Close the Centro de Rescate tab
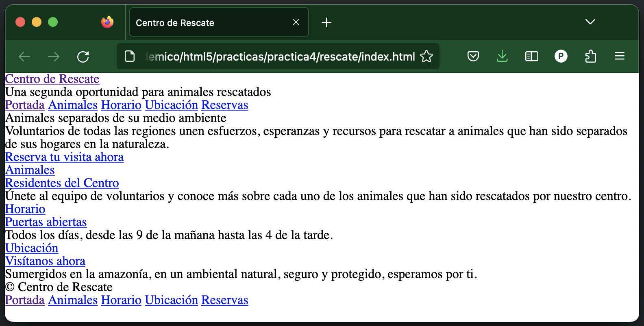This screenshot has width=644, height=326. click(296, 22)
